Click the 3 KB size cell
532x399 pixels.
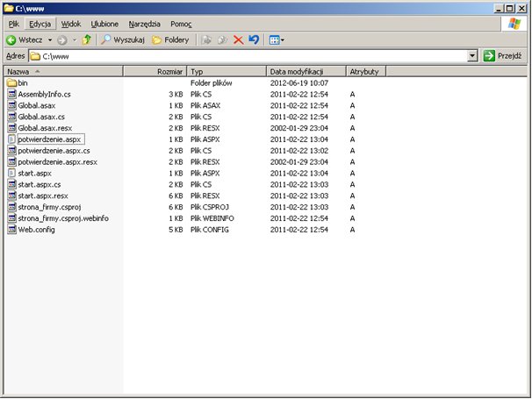pos(176,94)
